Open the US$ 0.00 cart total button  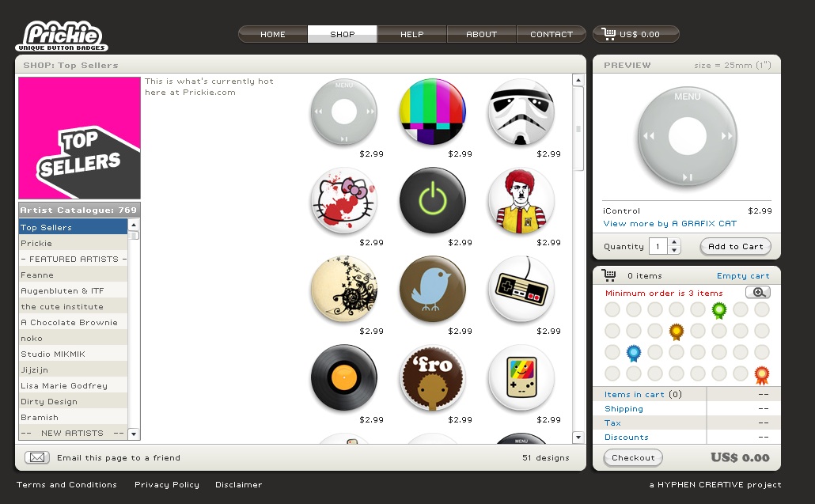pyautogui.click(x=636, y=34)
